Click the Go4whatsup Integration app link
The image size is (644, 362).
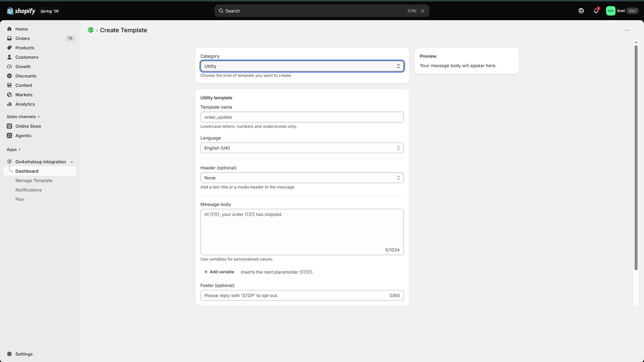click(41, 162)
